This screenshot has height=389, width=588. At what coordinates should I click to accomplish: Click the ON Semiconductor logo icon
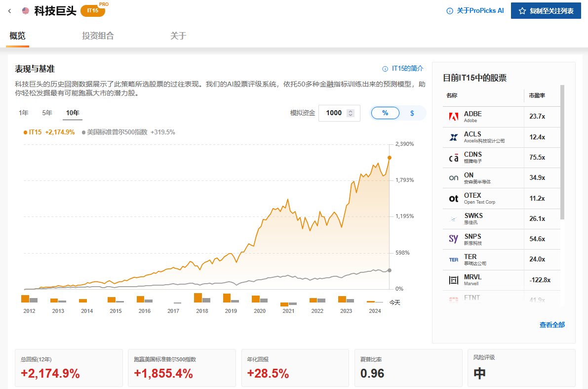(453, 178)
